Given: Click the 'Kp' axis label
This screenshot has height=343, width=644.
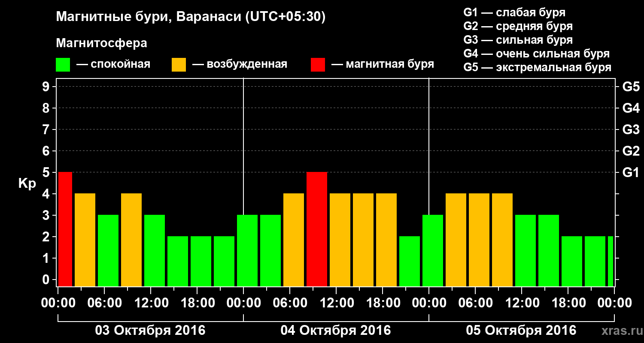Looking at the screenshot, I should click(x=27, y=184).
